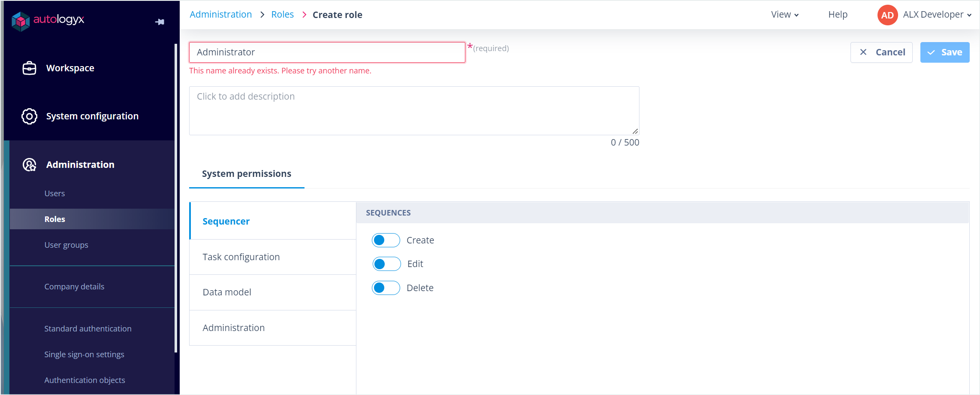Viewport: 980px width, 395px height.
Task: Click the autologyx logo
Action: coord(48,20)
